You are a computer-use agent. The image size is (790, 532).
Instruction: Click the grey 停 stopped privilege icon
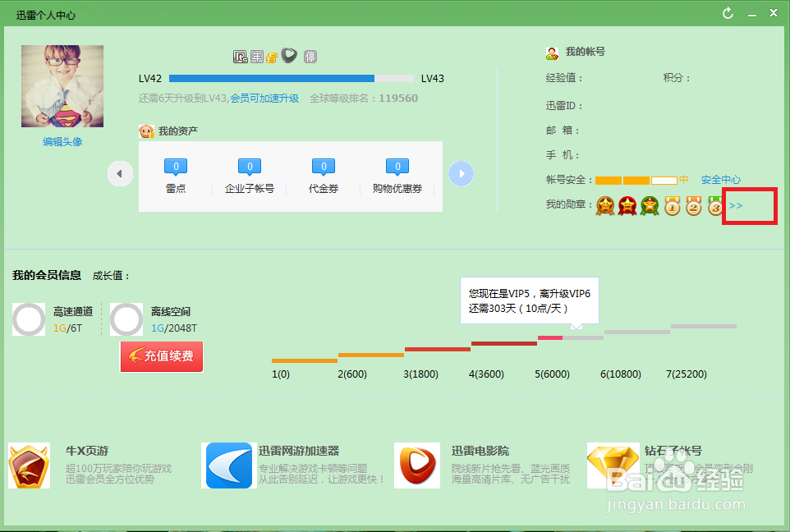click(310, 56)
